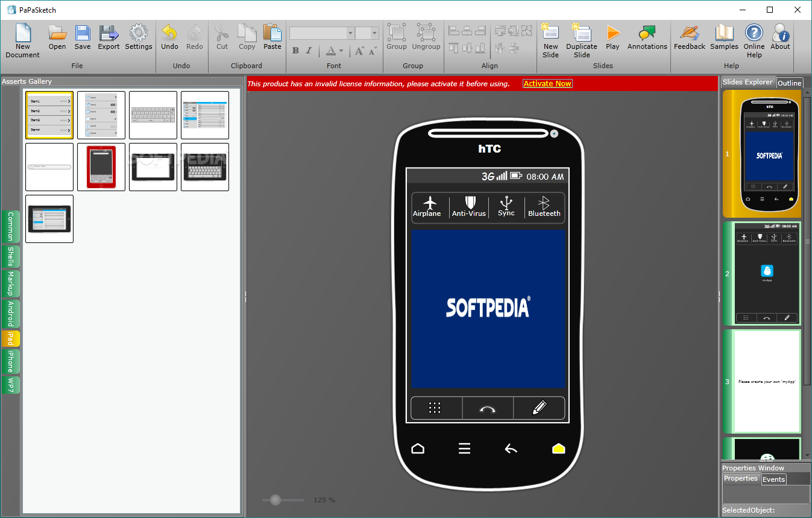This screenshot has width=812, height=518.
Task: Align objects to vertical middle
Action: point(467,48)
